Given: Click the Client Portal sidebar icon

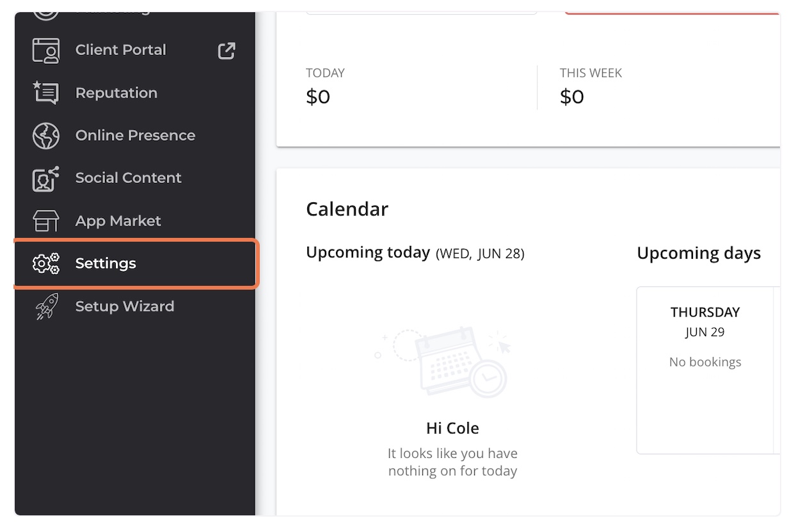Looking at the screenshot, I should [45, 51].
